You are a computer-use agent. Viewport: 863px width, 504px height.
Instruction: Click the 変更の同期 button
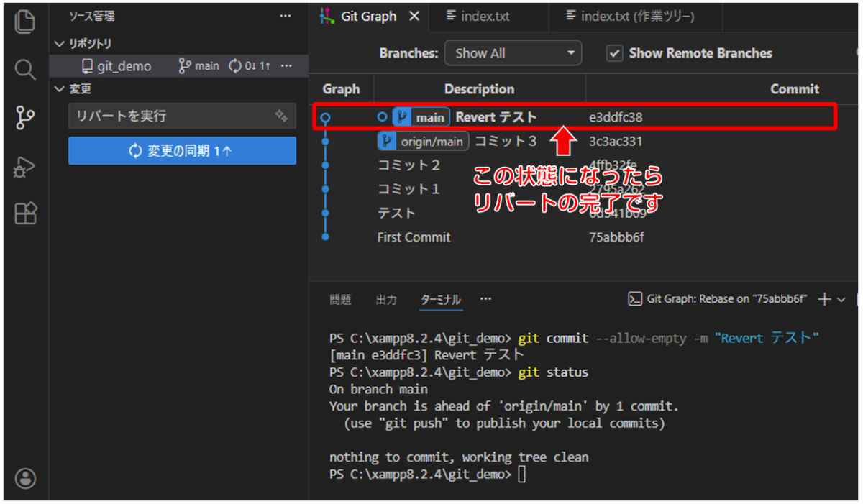182,151
